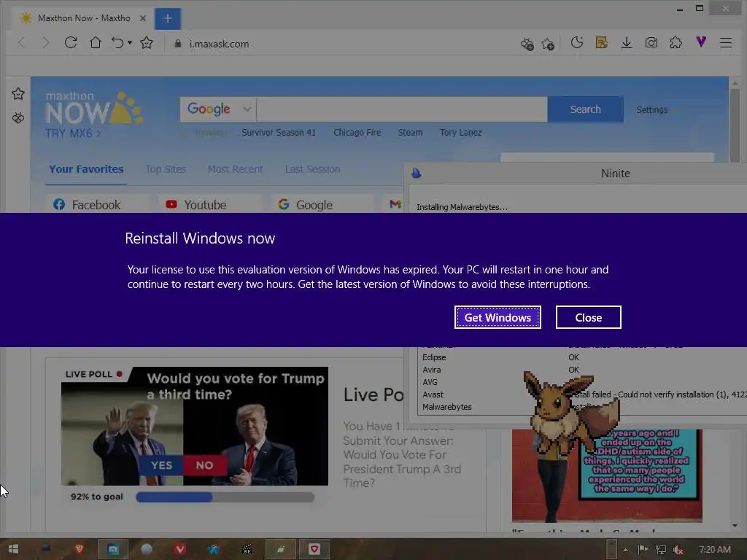This screenshot has width=747, height=560.
Task: Switch to Top Sites tab
Action: 166,169
